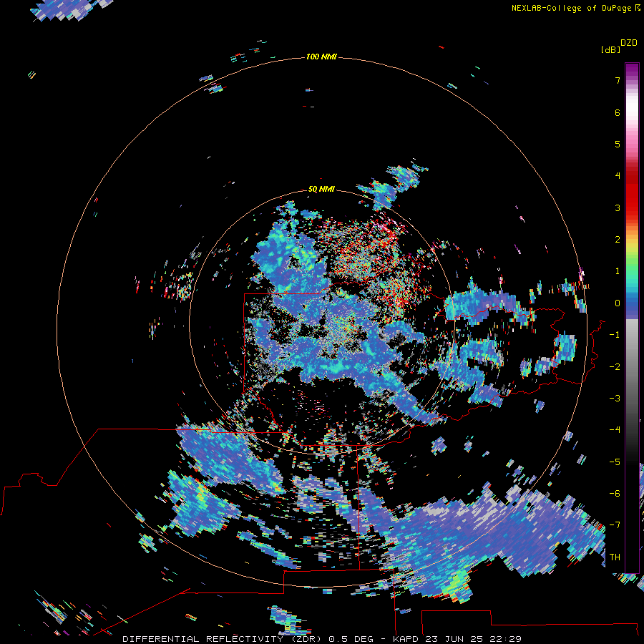Click the 50 NMI range ring label
The image size is (644, 644).
pyautogui.click(x=321, y=190)
